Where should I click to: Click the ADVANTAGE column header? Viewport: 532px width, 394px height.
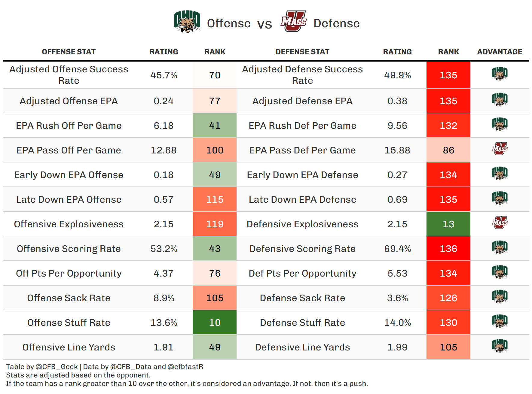click(x=500, y=52)
